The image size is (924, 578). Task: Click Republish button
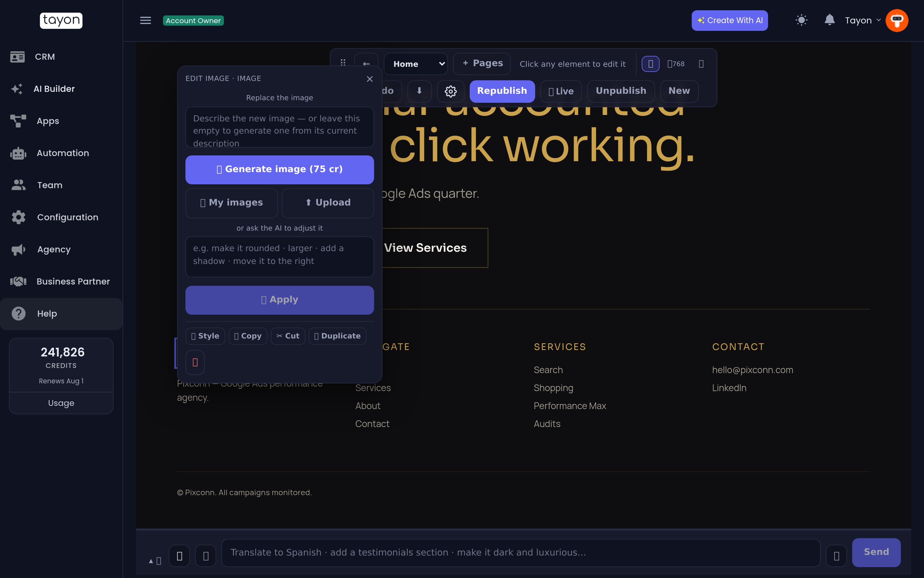point(502,91)
